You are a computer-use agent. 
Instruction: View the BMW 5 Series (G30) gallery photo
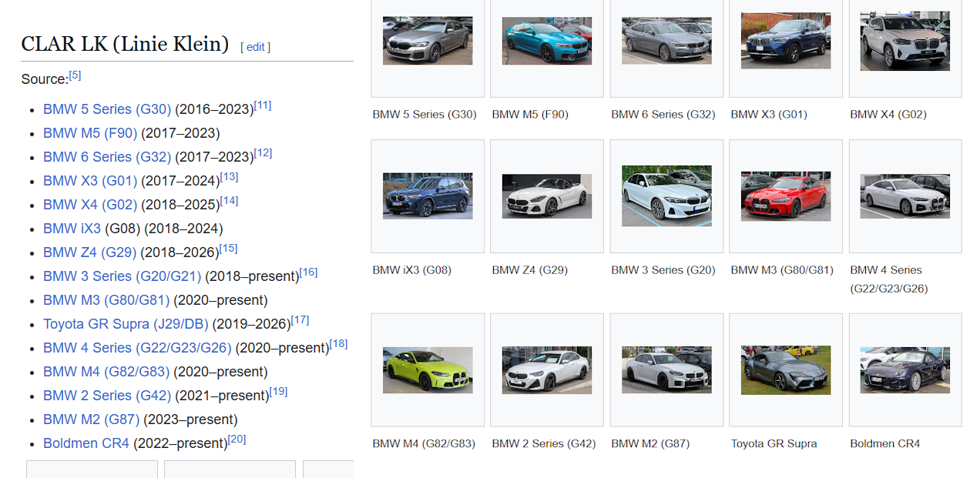[428, 41]
